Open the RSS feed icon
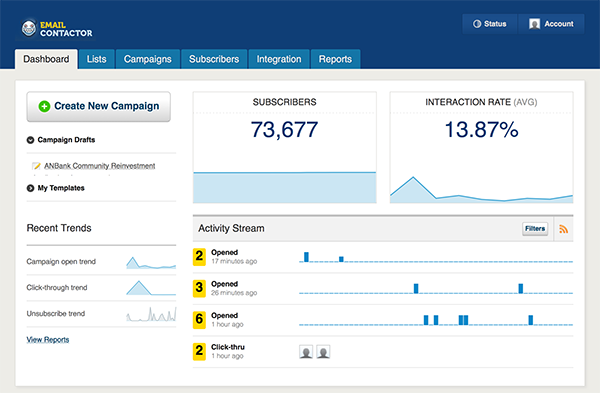The height and width of the screenshot is (393, 600). [563, 229]
